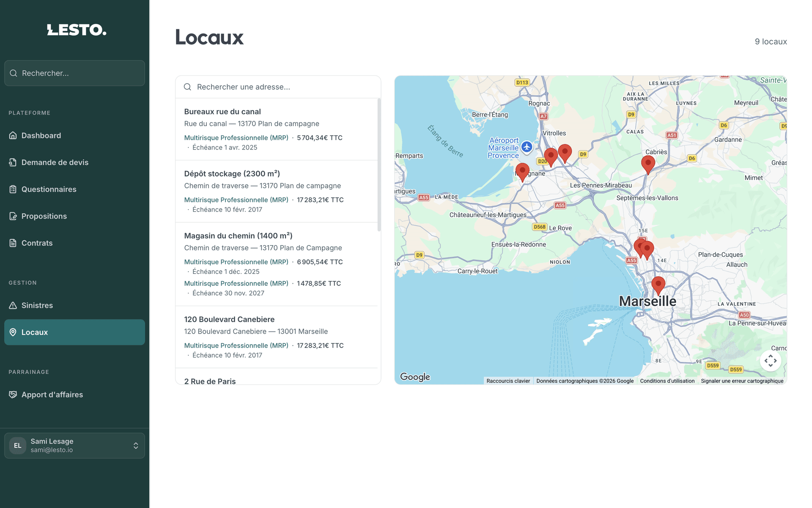The height and width of the screenshot is (508, 812).
Task: Click the Questionnaires clipboard icon
Action: click(13, 189)
